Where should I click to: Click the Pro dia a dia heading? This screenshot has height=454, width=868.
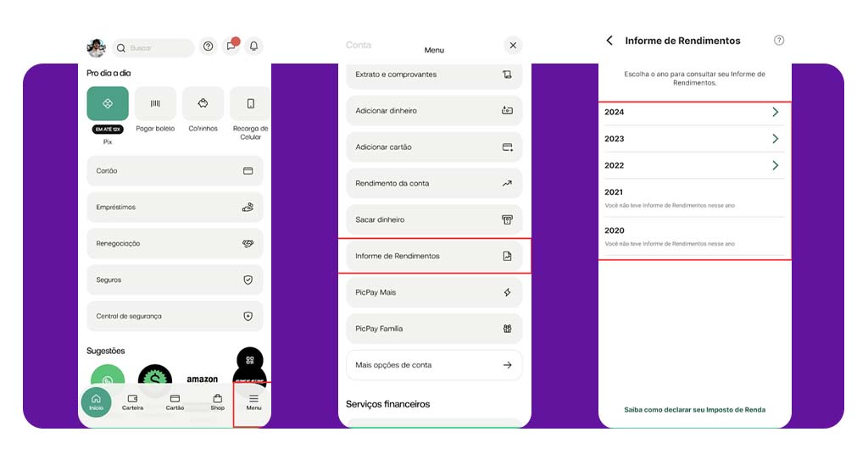point(108,73)
